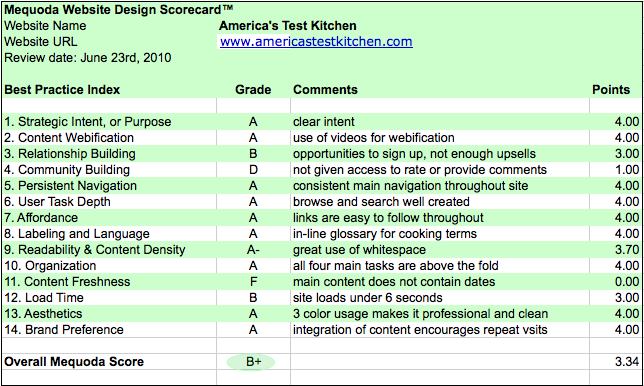The image size is (644, 386).
Task: Click the 'site loads under 6 seconds' comment
Action: pyautogui.click(x=368, y=298)
